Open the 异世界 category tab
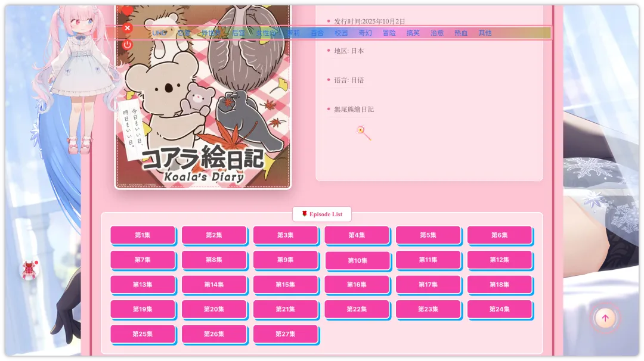The height and width of the screenshot is (361, 644). [210, 33]
